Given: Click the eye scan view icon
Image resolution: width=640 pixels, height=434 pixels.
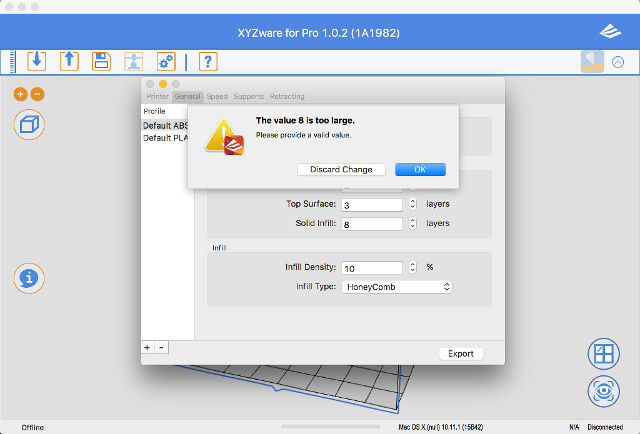Looking at the screenshot, I should 604,391.
